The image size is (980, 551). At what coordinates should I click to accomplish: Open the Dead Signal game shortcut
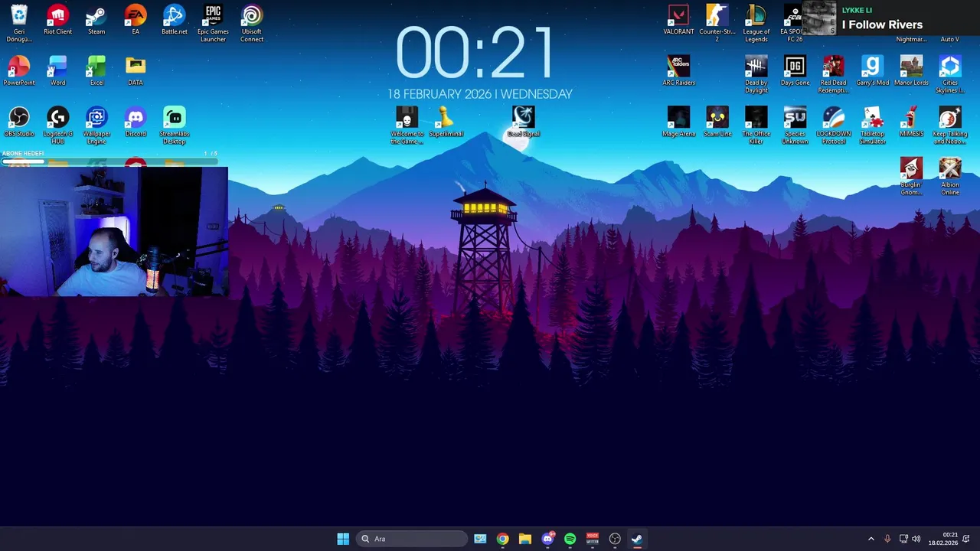coord(524,122)
